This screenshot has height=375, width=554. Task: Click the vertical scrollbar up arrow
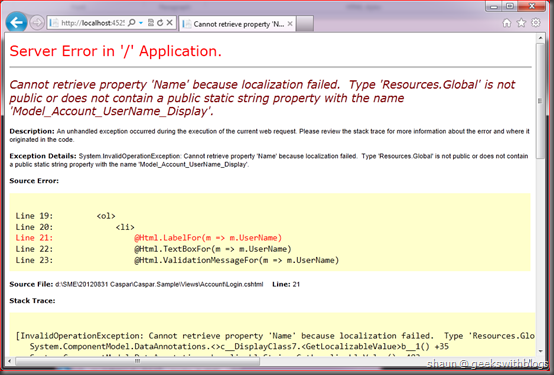[540, 37]
